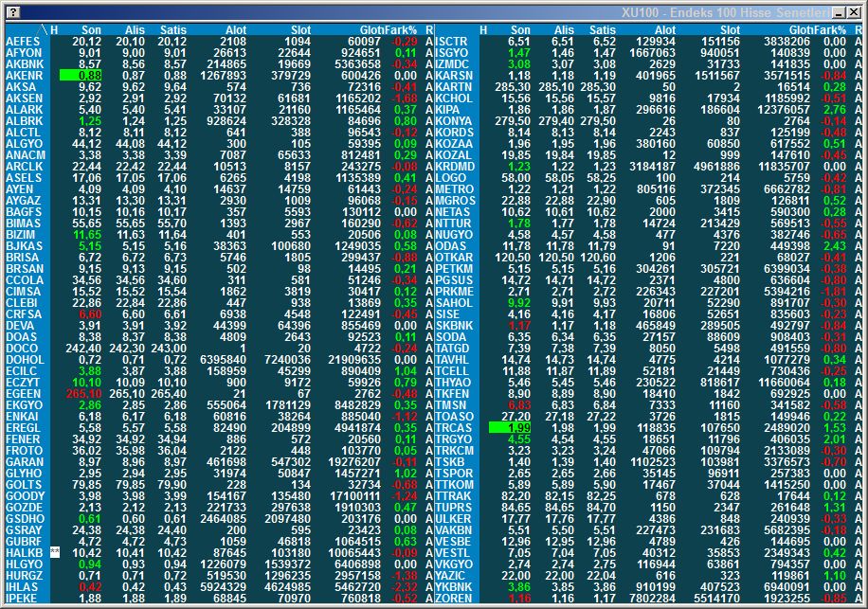
Task: Select the AEFES ticker row
Action: point(221,42)
